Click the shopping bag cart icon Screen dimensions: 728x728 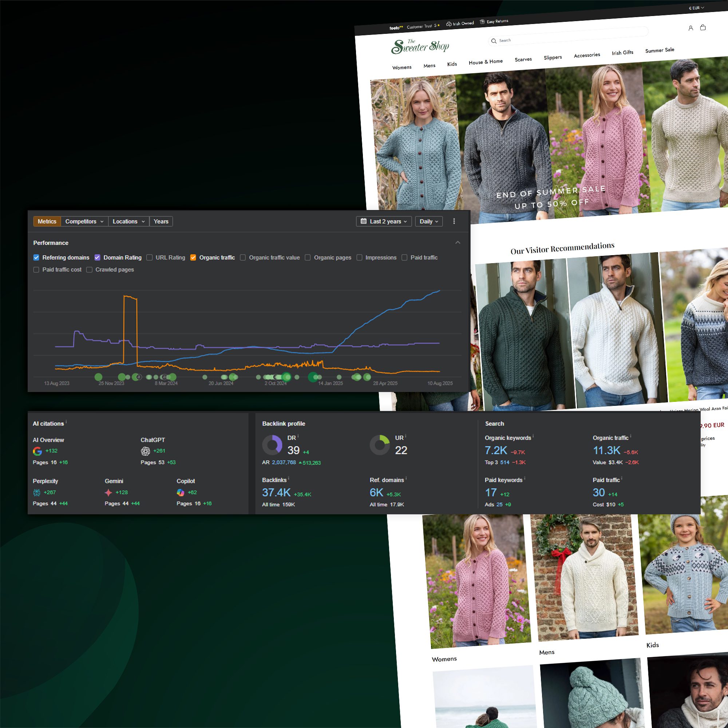pyautogui.click(x=703, y=28)
